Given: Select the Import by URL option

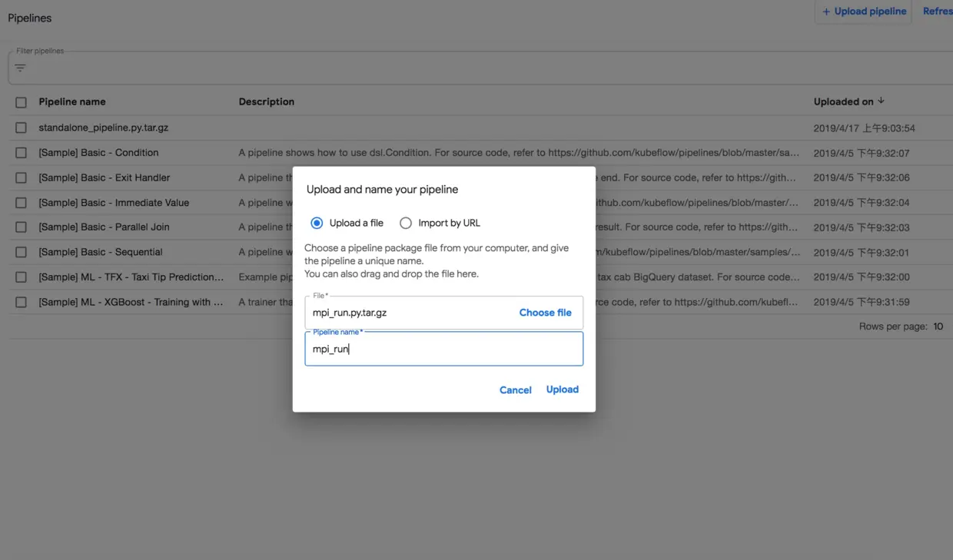Looking at the screenshot, I should [406, 223].
